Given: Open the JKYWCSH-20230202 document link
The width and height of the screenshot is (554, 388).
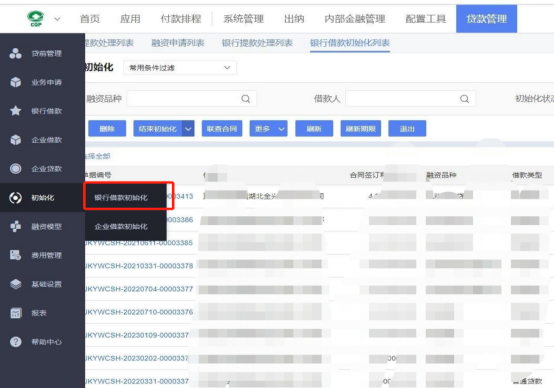Looking at the screenshot, I should coord(137,358).
